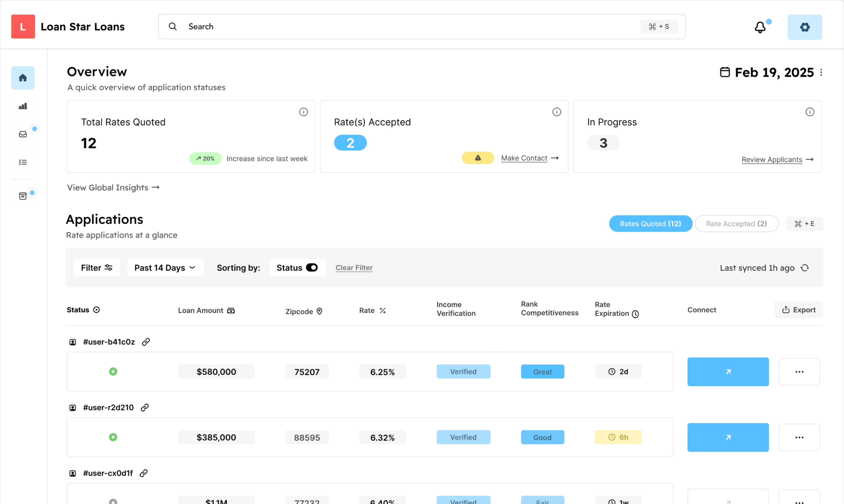844x504 pixels.
Task: Open the checklist sidebar icon
Action: coord(23,162)
